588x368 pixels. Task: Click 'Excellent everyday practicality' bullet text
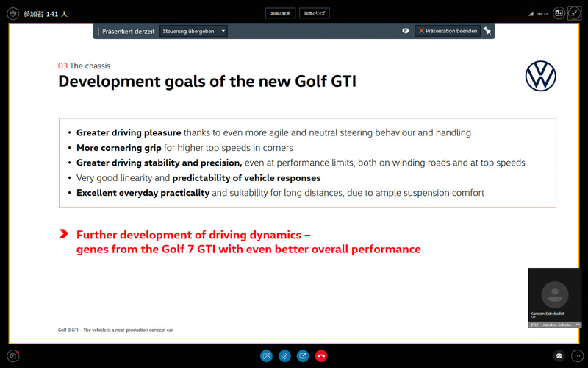click(x=143, y=193)
